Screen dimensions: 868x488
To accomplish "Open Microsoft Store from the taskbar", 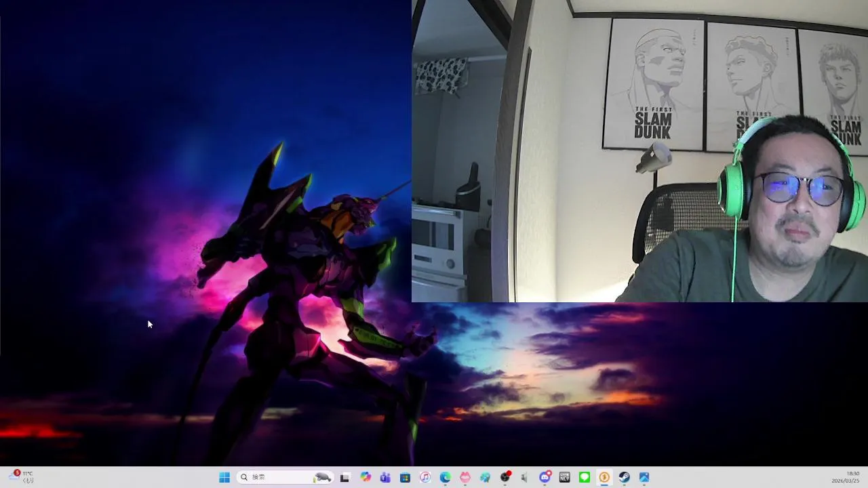I will pos(405,477).
